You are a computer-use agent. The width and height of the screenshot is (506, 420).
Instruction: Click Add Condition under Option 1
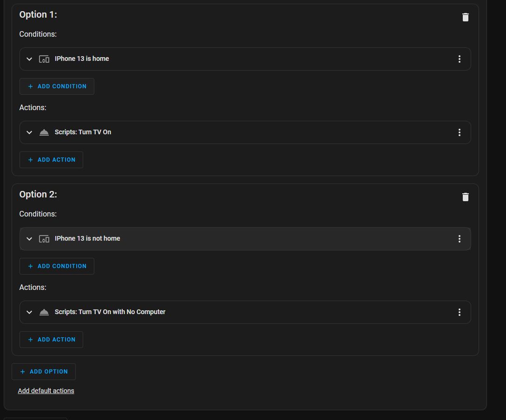pos(57,86)
